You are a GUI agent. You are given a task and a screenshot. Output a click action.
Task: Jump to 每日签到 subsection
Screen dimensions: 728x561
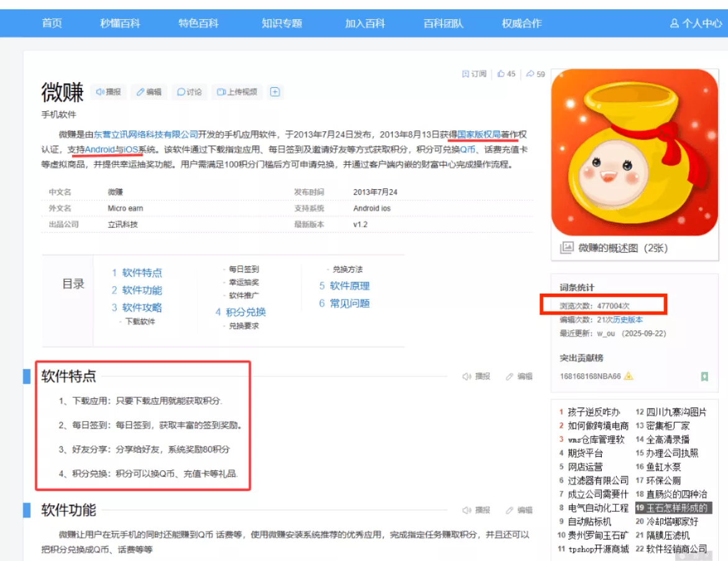tap(244, 269)
